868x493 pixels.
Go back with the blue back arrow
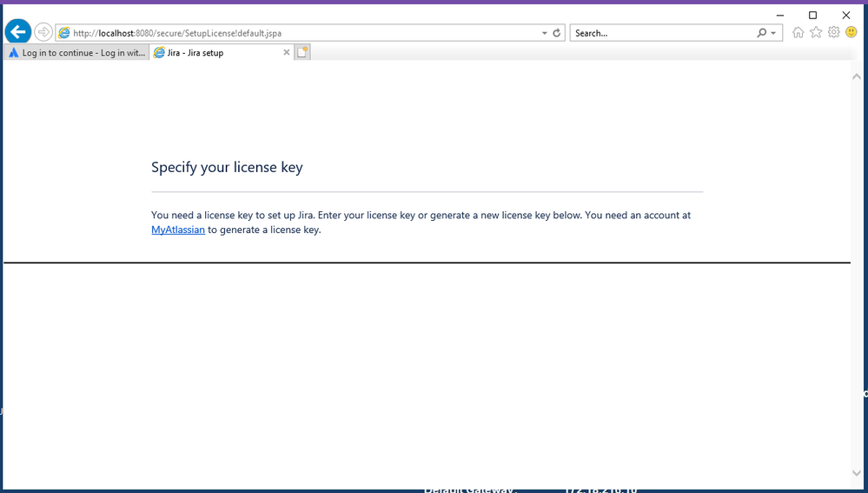click(18, 32)
